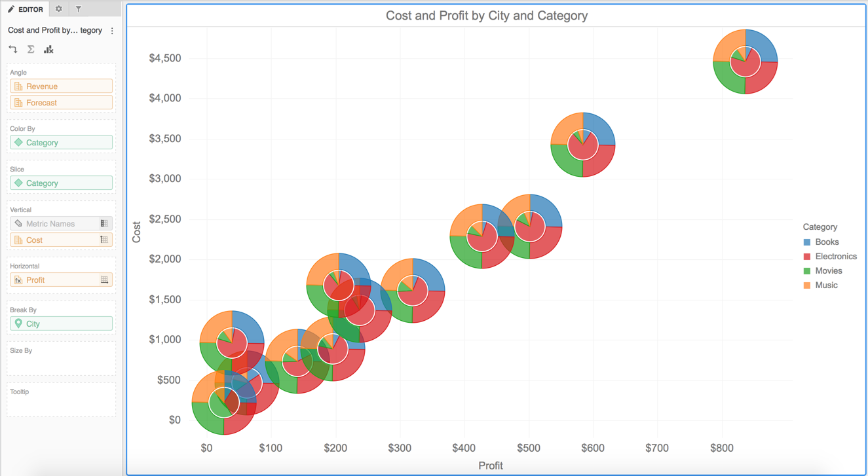Select City attribute in Break By
This screenshot has width=868, height=476.
pos(61,324)
